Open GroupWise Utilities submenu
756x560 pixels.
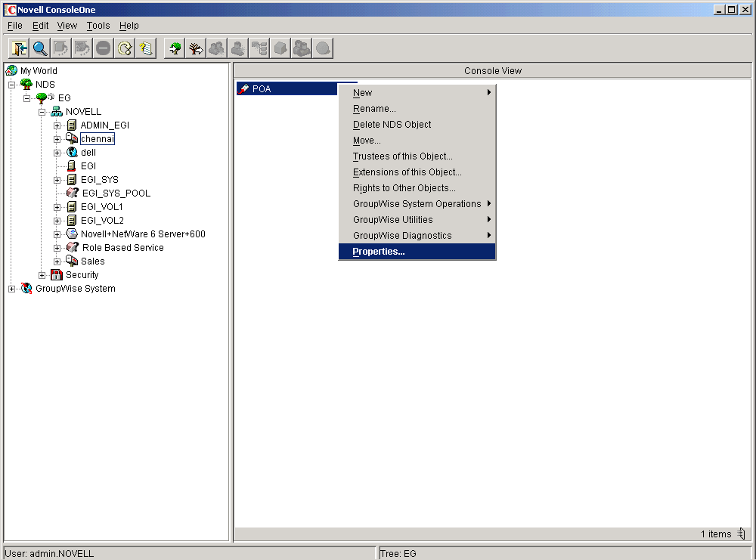[x=417, y=220]
